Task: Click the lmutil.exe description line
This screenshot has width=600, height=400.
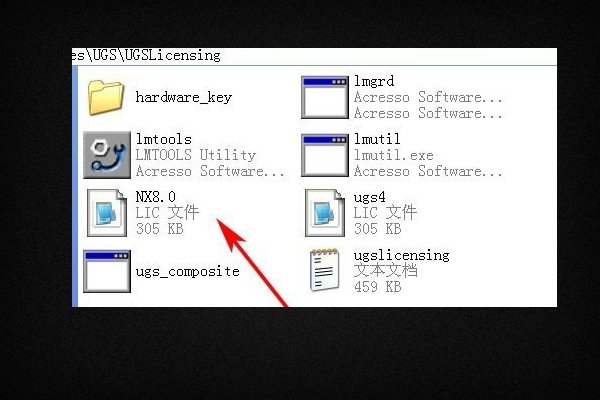Action: pos(393,155)
